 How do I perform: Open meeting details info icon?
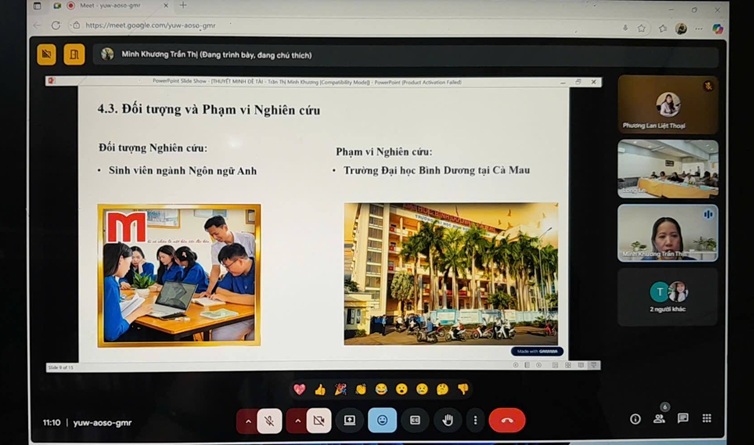coord(635,419)
